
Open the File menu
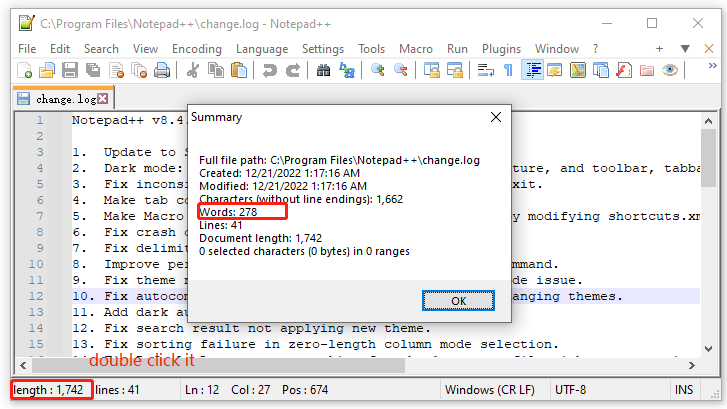click(x=27, y=49)
